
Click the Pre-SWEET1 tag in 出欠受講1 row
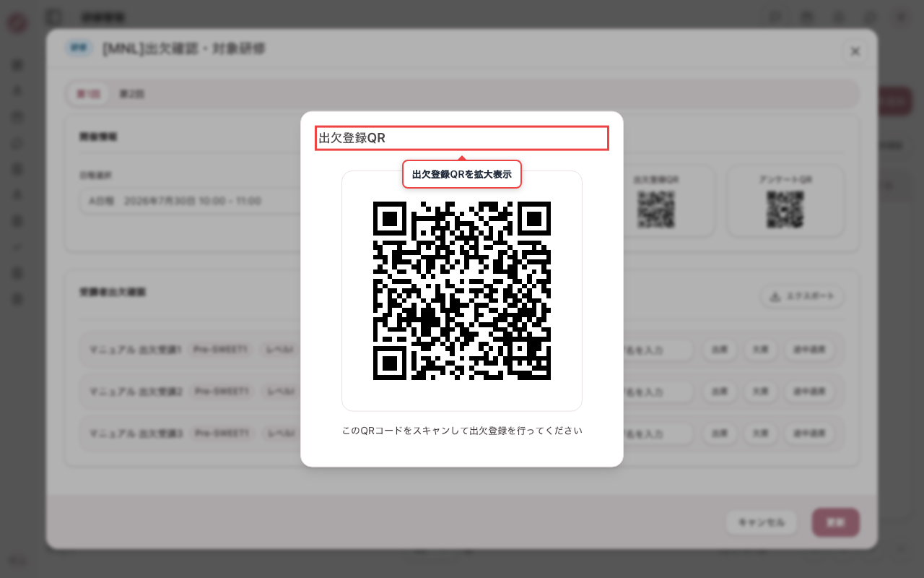(221, 350)
